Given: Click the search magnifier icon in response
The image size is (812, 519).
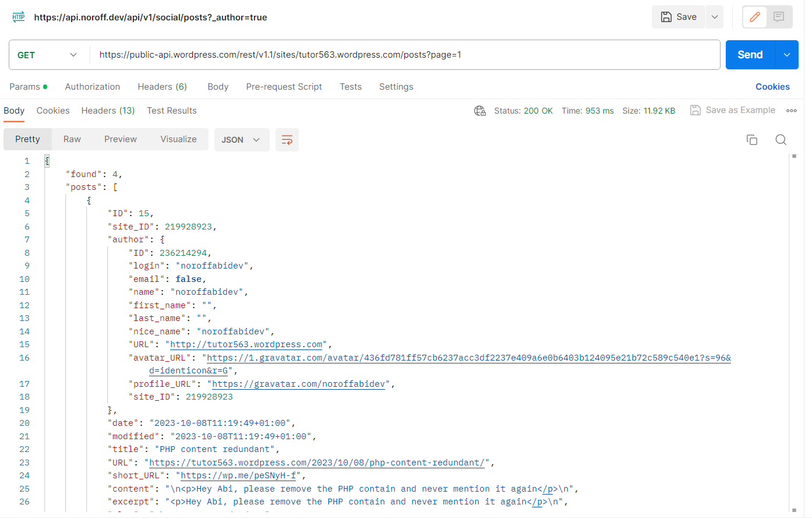Looking at the screenshot, I should [781, 140].
